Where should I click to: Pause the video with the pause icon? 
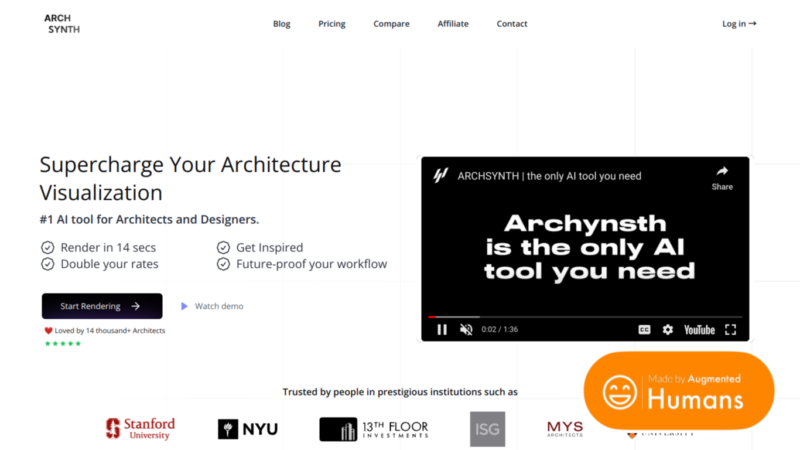coord(442,330)
